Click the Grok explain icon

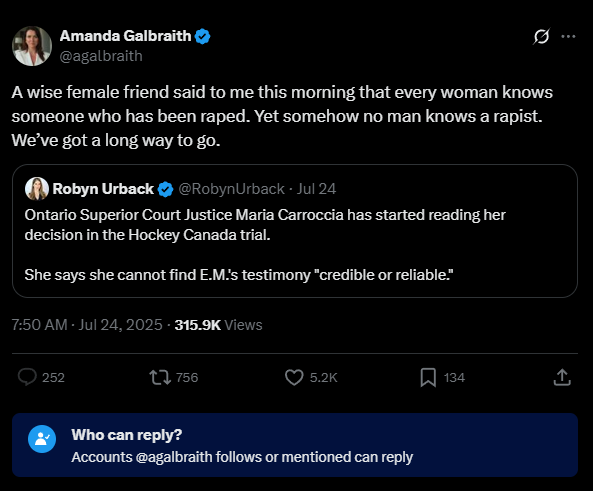(x=541, y=36)
